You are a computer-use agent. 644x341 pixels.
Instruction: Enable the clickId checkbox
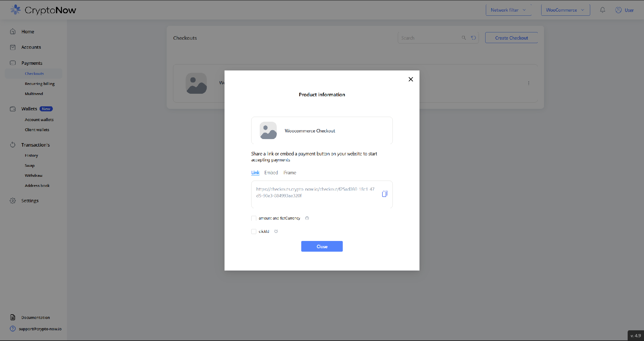(254, 232)
